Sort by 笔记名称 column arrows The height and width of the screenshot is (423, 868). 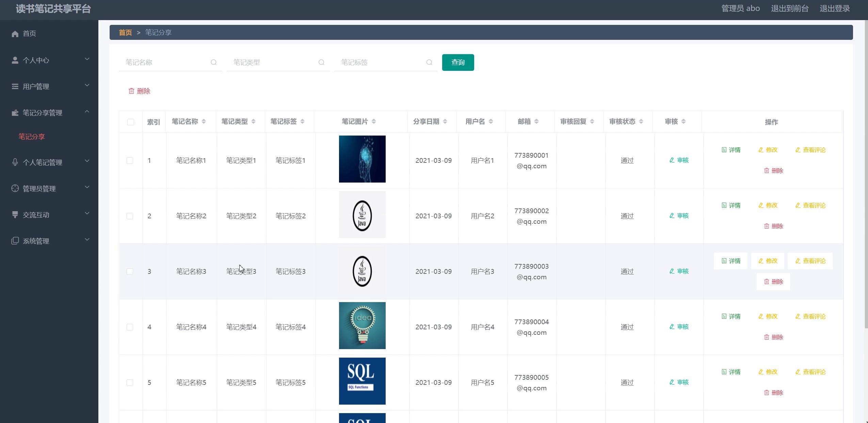[204, 122]
